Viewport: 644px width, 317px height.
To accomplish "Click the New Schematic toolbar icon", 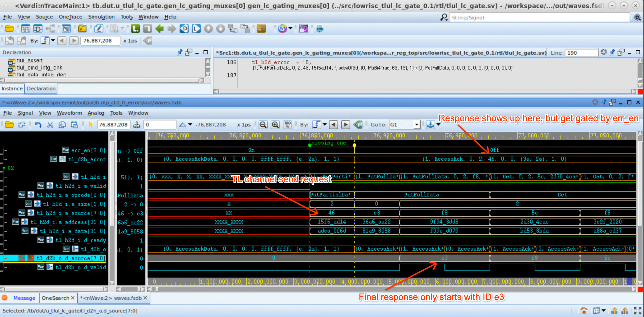I will [x=38, y=29].
